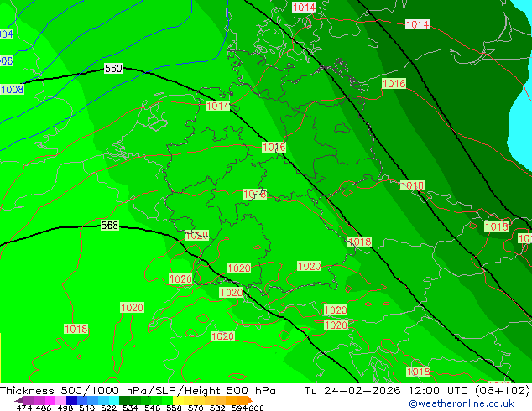Click the 486 legend scale value
This screenshot has width=532, height=411.
point(44,408)
